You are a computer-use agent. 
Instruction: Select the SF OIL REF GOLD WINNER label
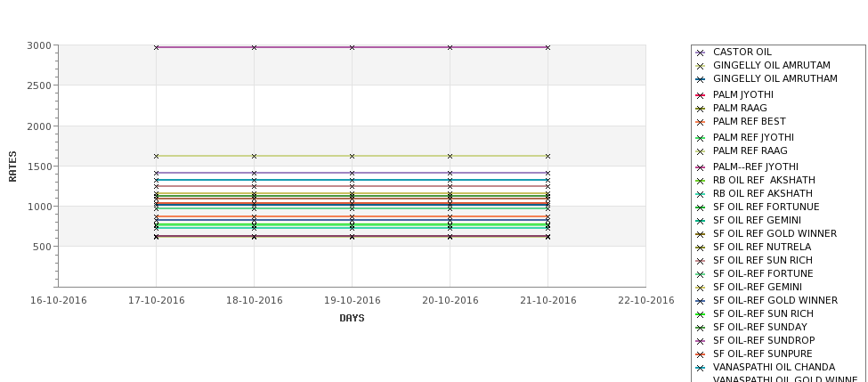coord(775,233)
